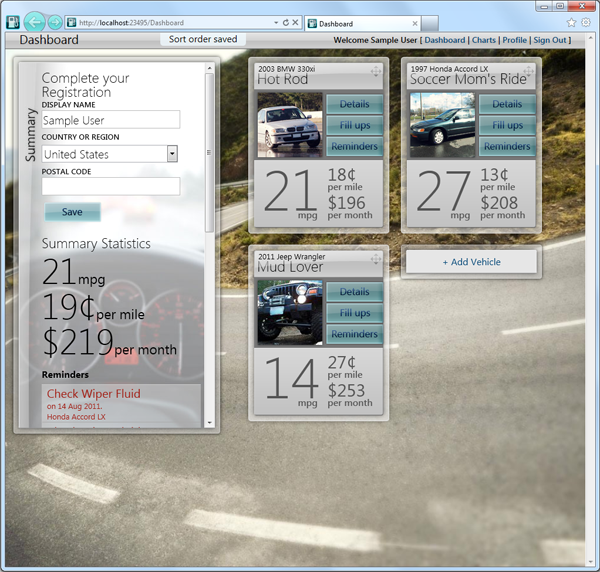Open the Profile navigation link
The width and height of the screenshot is (600, 572).
point(514,40)
